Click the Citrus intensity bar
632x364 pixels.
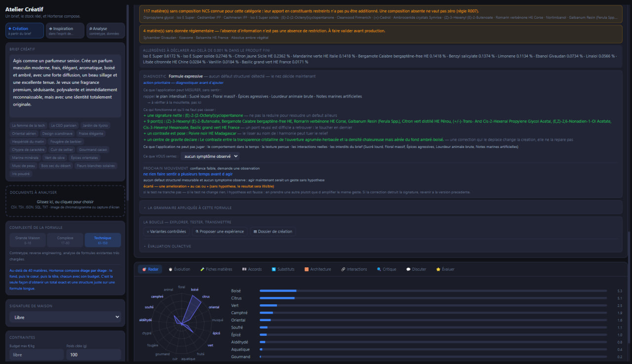pyautogui.click(x=433, y=298)
